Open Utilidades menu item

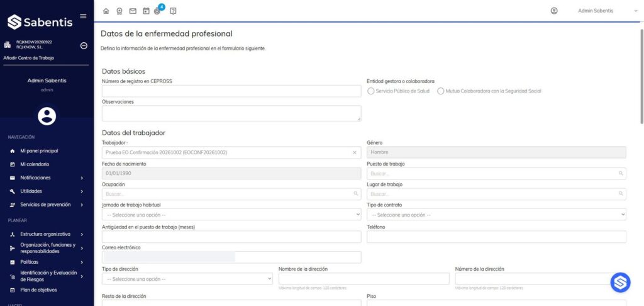[31, 191]
